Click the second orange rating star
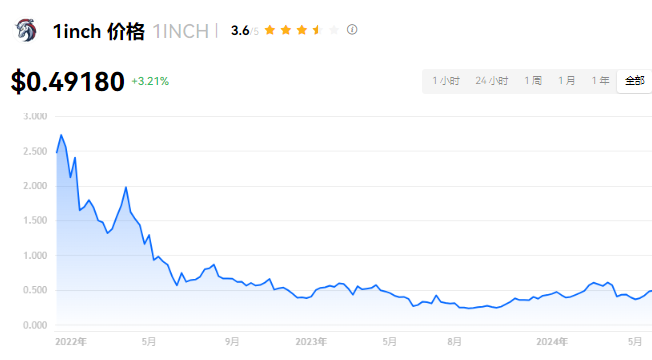The height and width of the screenshot is (360, 652). click(x=286, y=30)
